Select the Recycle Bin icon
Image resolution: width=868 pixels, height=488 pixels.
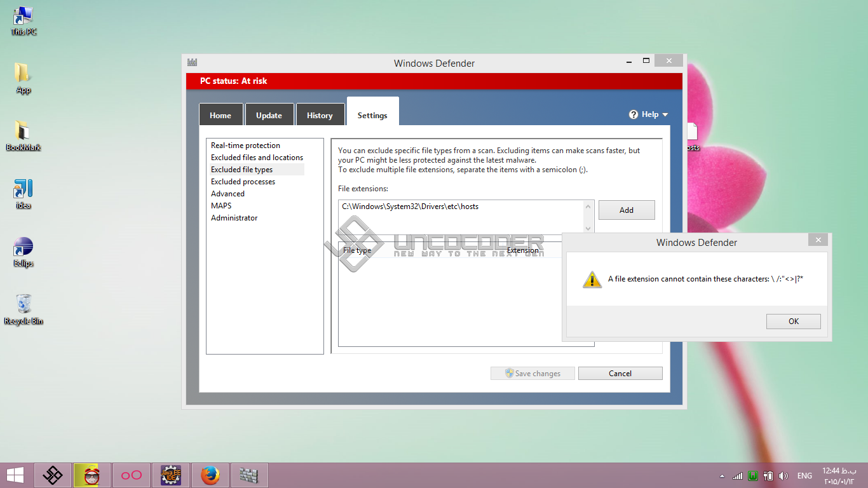point(24,309)
